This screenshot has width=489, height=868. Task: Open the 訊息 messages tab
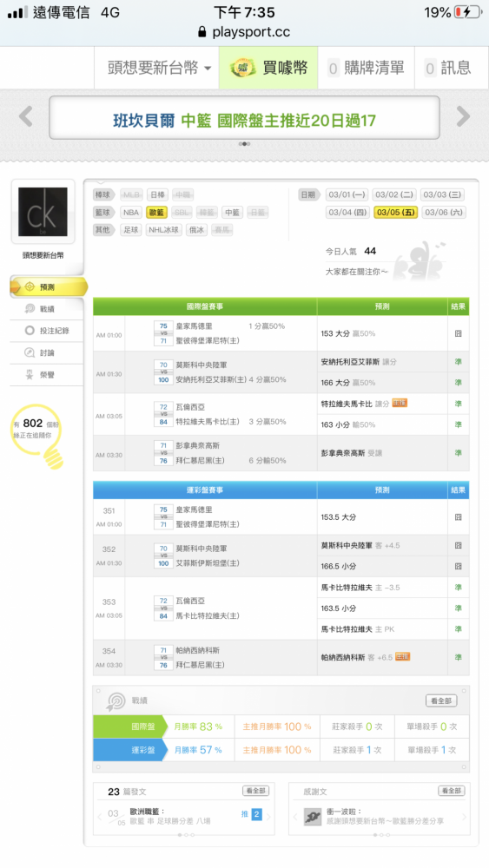[447, 68]
